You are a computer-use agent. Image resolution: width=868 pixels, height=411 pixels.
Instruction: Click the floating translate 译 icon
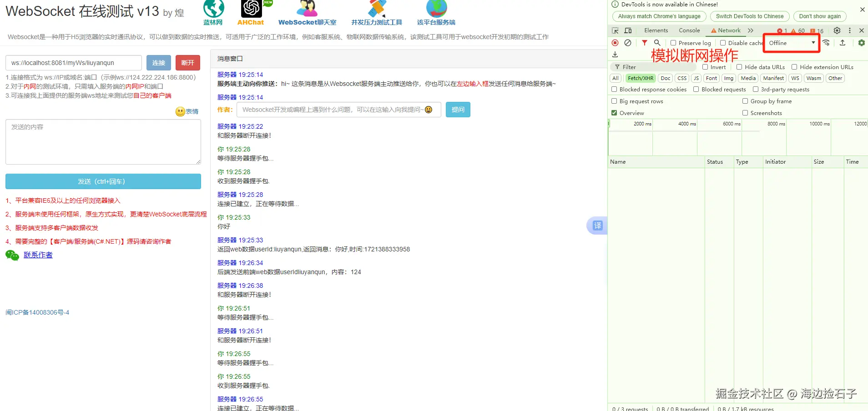point(597,226)
